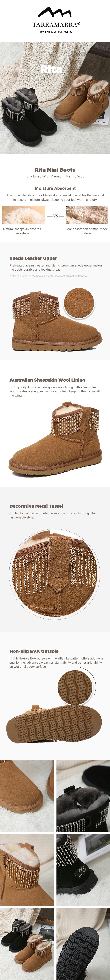
Task: Click the 'Rita Mini Boots' heading
Action: tap(55, 170)
